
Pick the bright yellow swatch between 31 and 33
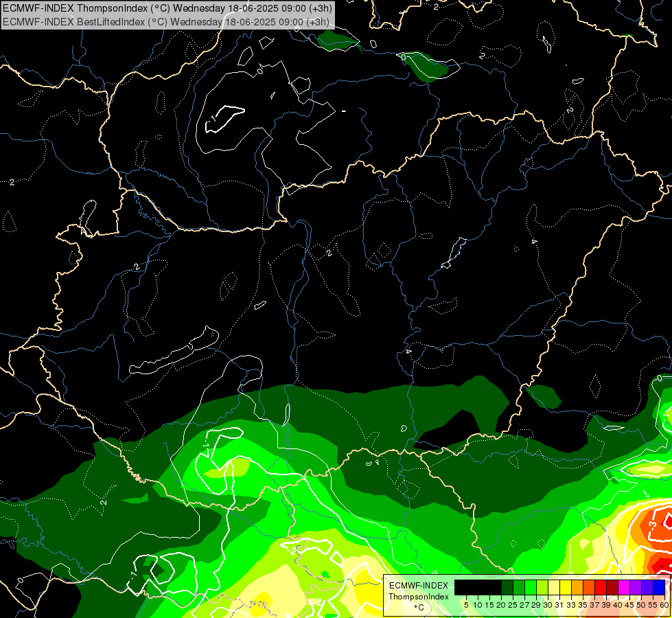coord(566,587)
